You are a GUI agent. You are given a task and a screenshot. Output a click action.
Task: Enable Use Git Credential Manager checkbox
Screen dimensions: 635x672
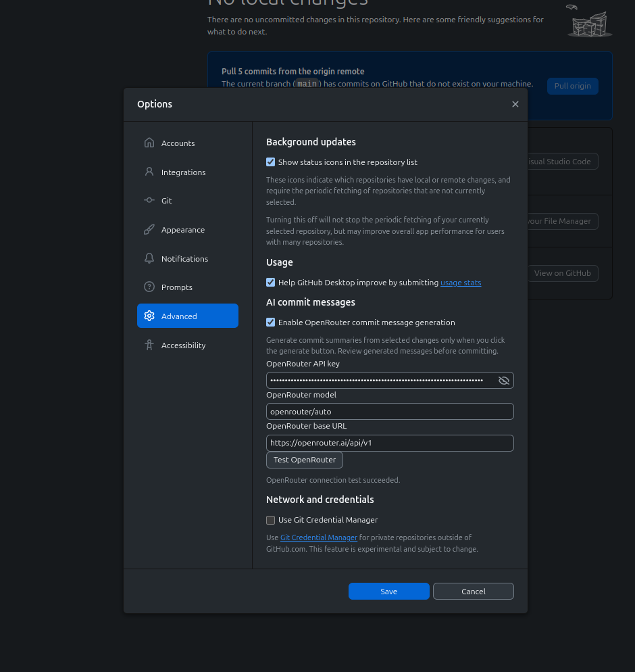271,520
